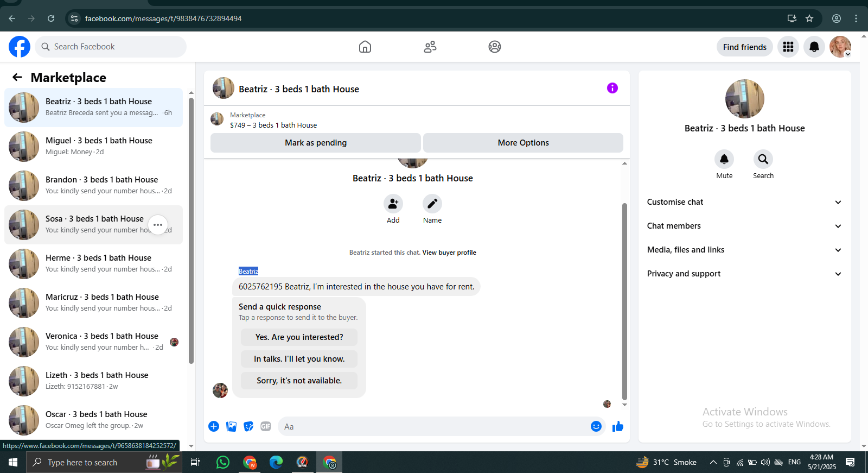Open the Facebook menu grid icon

pos(788,47)
